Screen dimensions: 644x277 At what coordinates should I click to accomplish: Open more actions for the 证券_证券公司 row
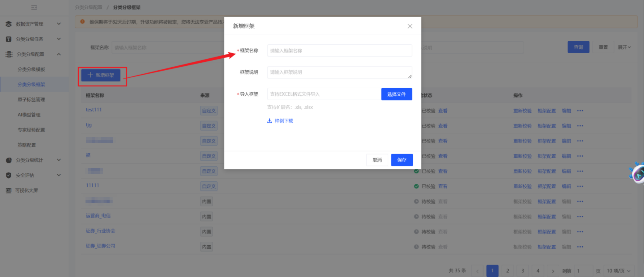[x=580, y=247]
